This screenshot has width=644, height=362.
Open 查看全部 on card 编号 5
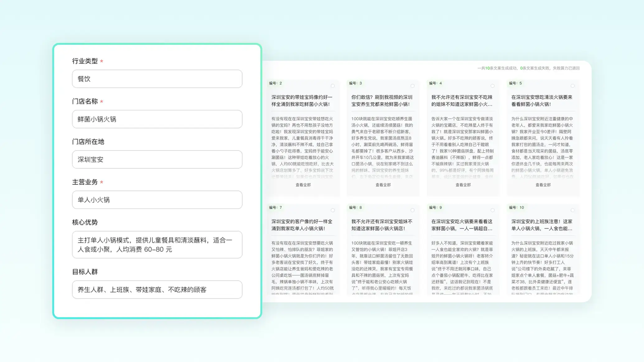543,185
